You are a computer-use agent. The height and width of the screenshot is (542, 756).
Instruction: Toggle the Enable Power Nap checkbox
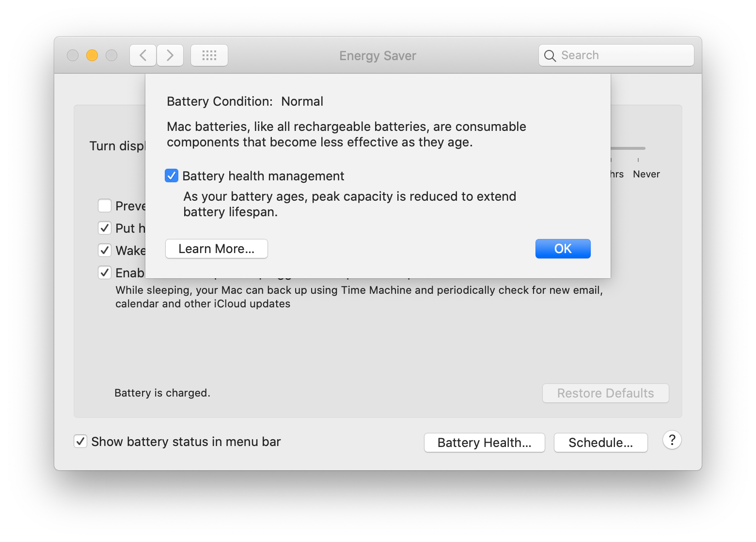tap(105, 272)
